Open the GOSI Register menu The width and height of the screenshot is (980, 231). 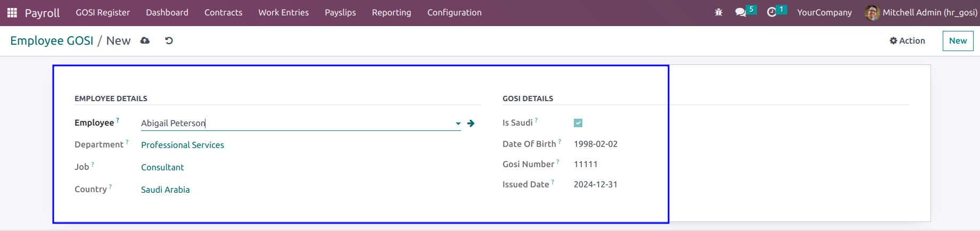coord(103,12)
